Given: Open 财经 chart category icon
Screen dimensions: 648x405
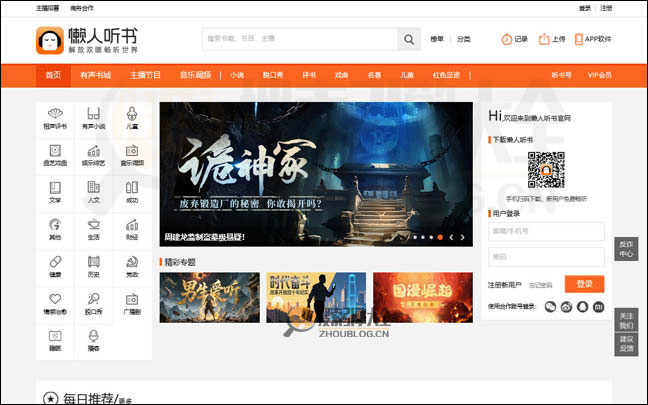Looking at the screenshot, I should click(x=132, y=224).
